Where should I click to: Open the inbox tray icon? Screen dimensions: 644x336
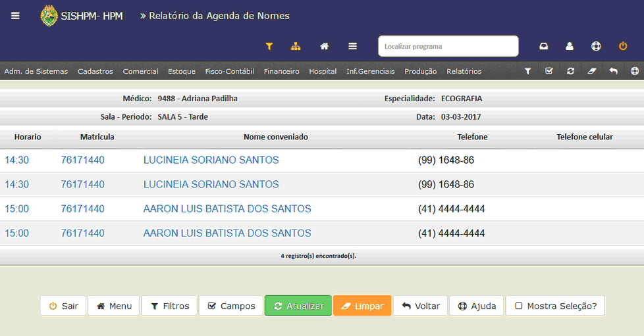543,47
